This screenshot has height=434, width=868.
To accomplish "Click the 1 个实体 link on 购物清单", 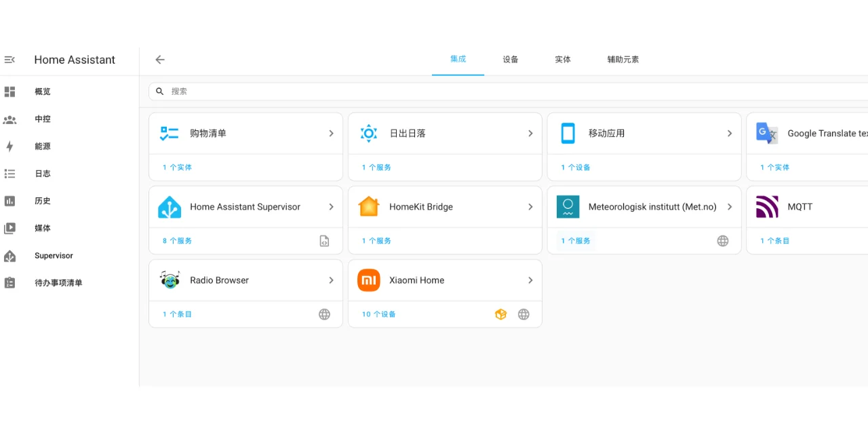I will [x=175, y=167].
